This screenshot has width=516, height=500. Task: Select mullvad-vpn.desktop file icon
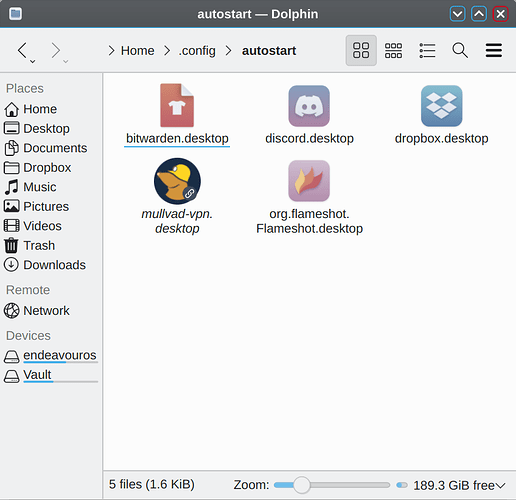177,181
